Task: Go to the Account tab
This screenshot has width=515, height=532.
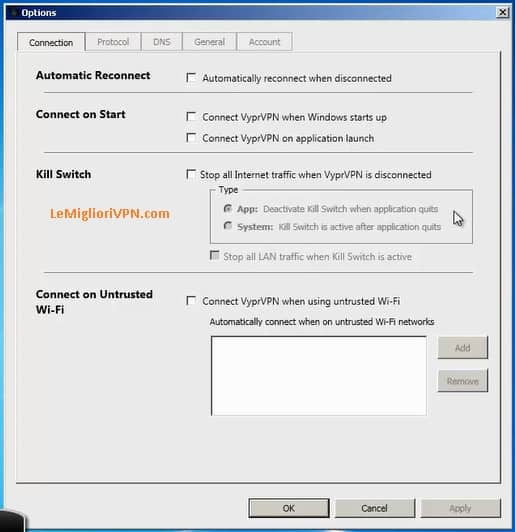Action: [264, 42]
